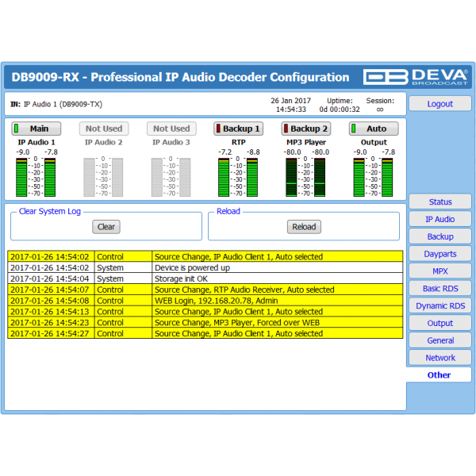The image size is (476, 476).
Task: Go to the Output settings tab
Action: pos(440,323)
